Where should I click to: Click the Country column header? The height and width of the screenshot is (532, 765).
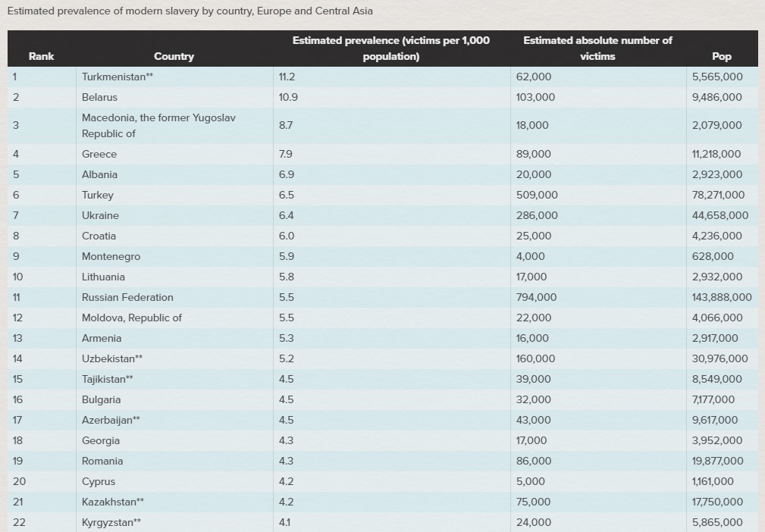click(174, 56)
